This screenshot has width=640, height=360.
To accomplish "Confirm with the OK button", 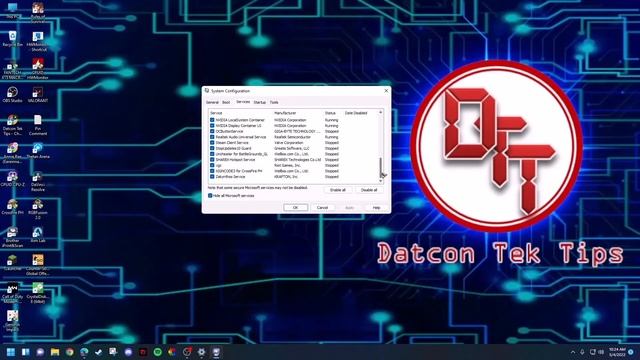I will coord(295,208).
